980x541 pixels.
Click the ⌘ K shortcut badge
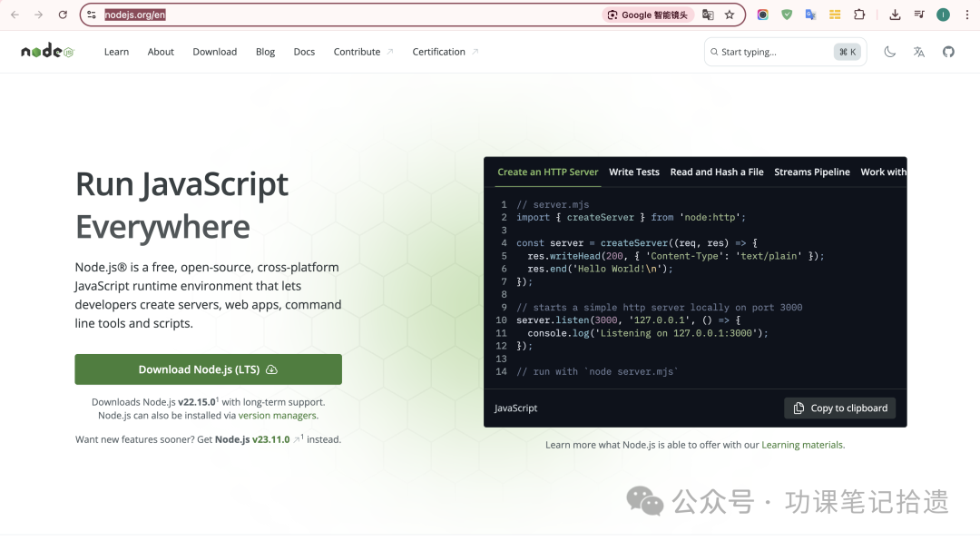tap(848, 52)
